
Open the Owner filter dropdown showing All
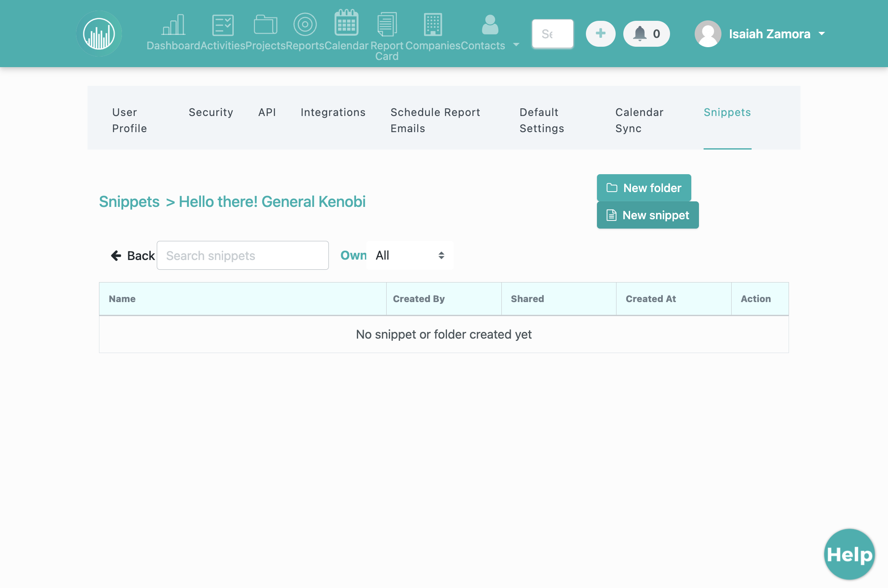(410, 255)
